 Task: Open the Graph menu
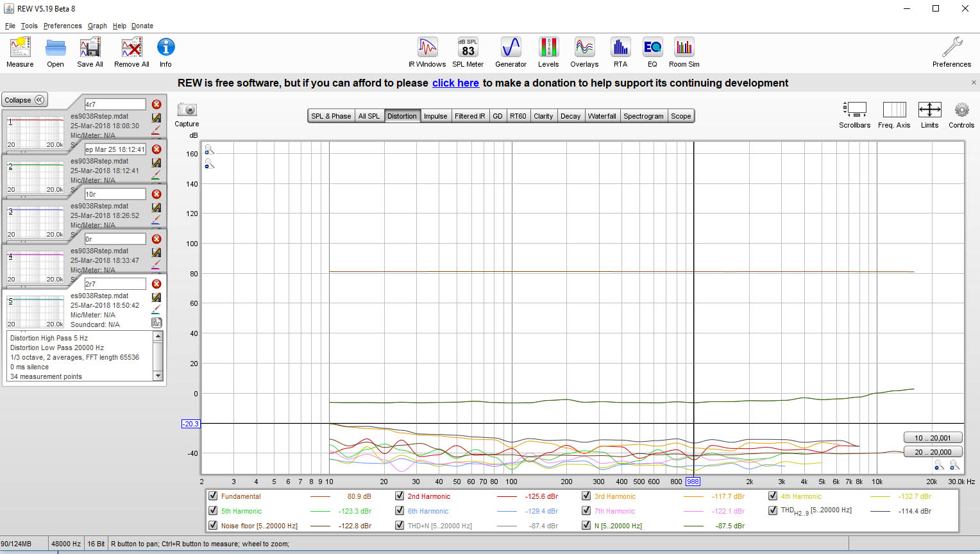(97, 26)
